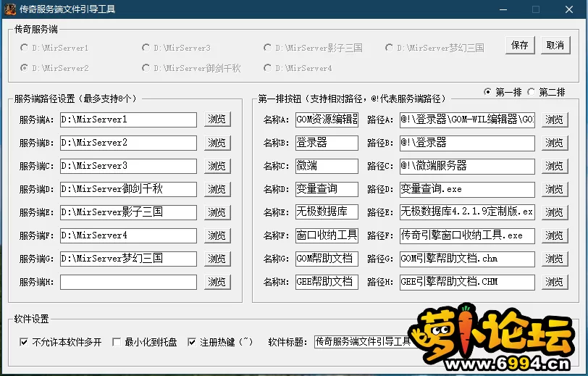Viewport: 588px width, 376px height.
Task: Browse for 路径F file
Action: tap(555, 235)
